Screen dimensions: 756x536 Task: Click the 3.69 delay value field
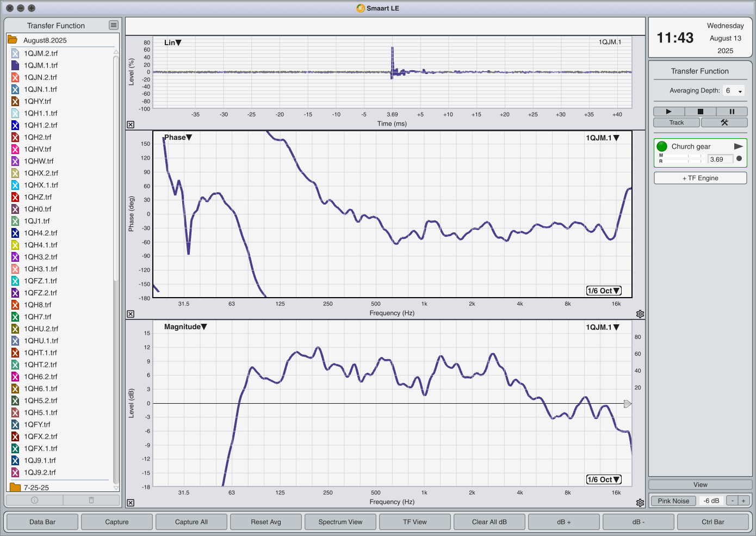pyautogui.click(x=720, y=159)
